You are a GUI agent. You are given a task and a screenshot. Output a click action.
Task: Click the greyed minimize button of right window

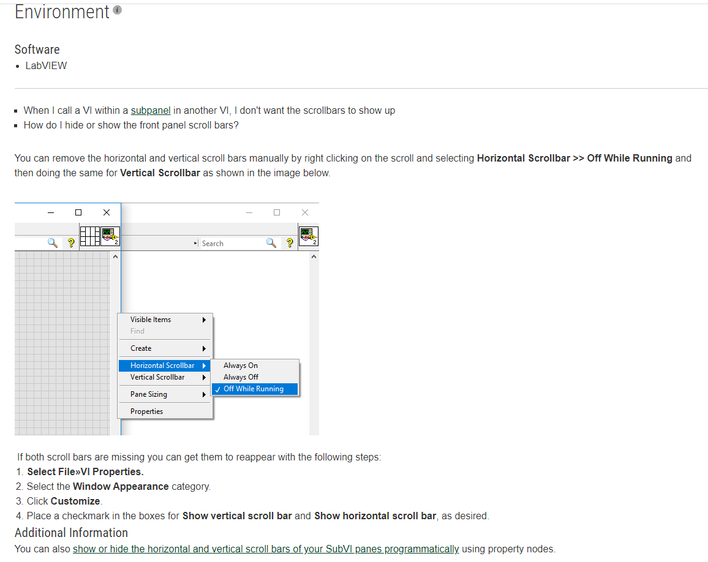click(x=249, y=212)
